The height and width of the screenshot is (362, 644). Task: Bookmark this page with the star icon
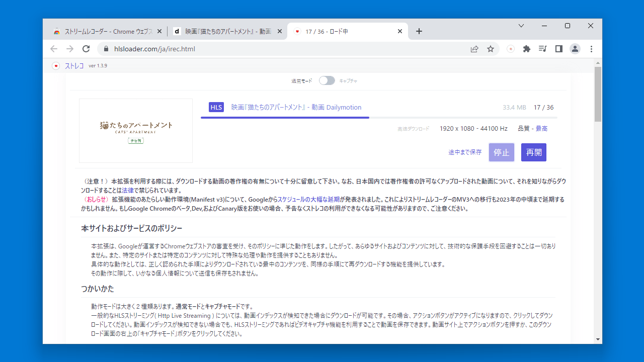coord(491,49)
